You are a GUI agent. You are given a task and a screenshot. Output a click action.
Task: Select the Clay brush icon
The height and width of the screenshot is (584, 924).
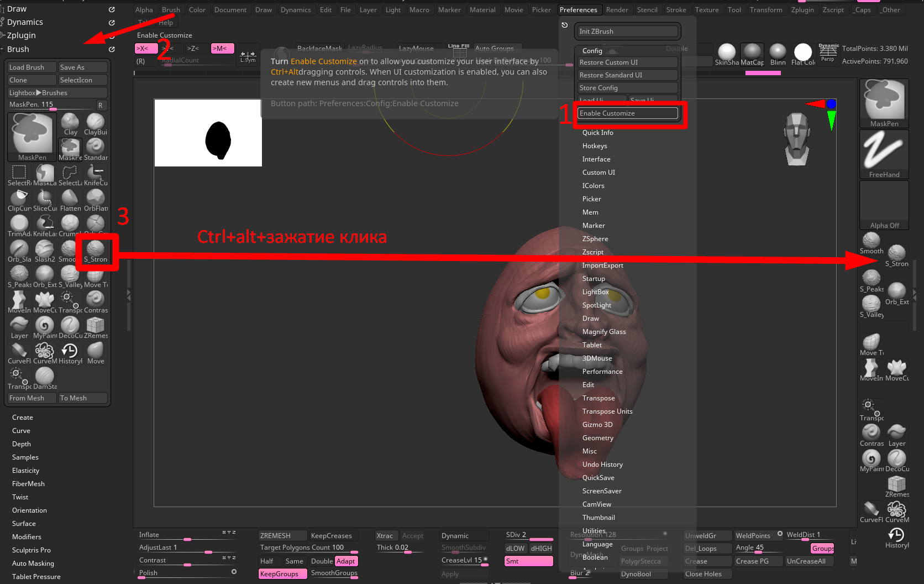70,124
